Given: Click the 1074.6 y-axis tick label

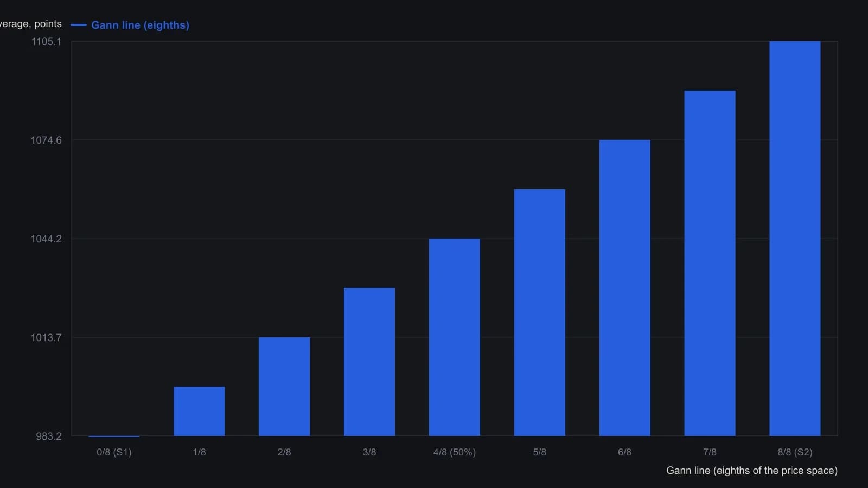Looking at the screenshot, I should tap(46, 140).
